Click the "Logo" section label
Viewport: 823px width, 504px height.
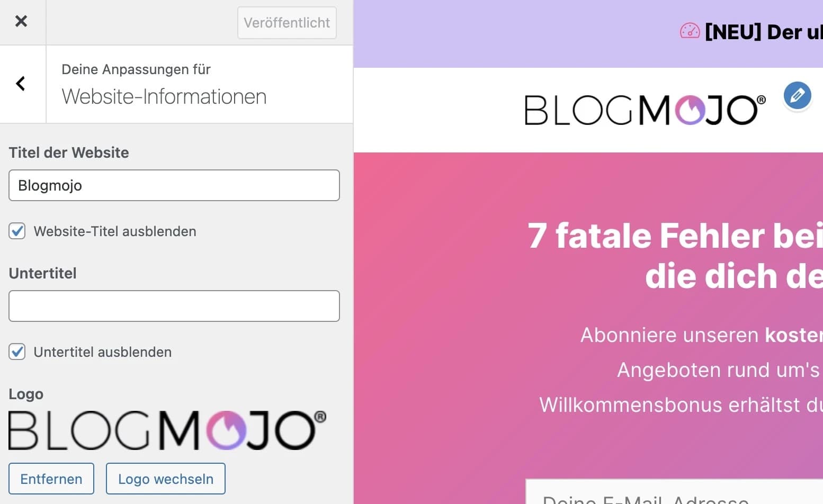click(26, 394)
